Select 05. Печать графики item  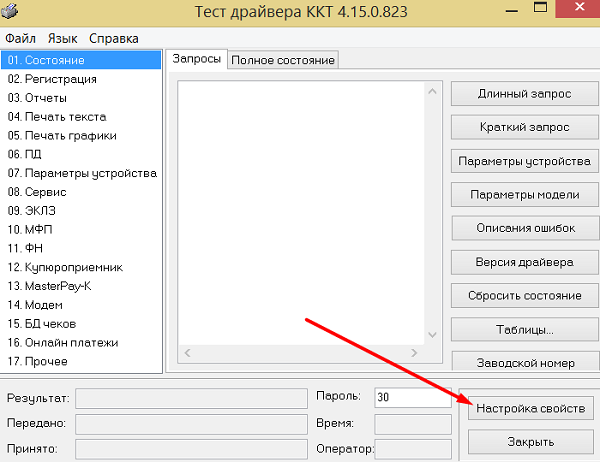[81, 135]
